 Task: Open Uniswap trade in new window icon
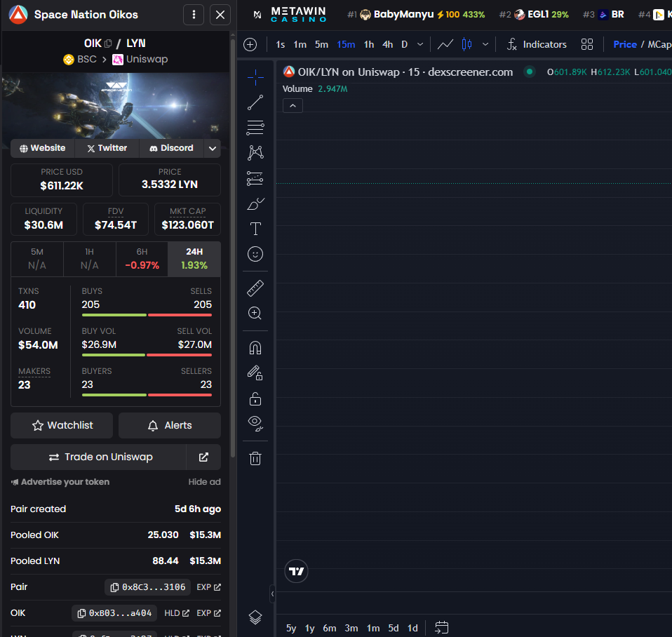[203, 457]
